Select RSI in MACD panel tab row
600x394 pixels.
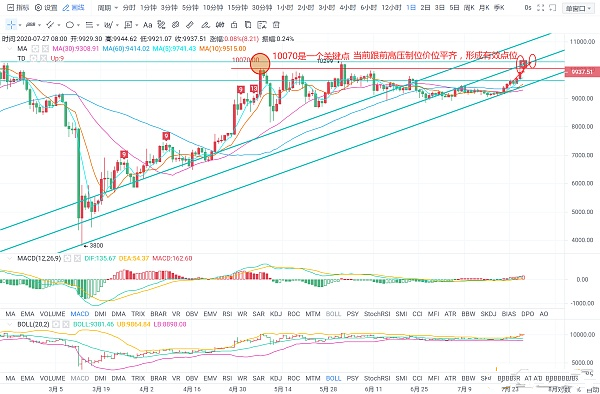(227, 314)
